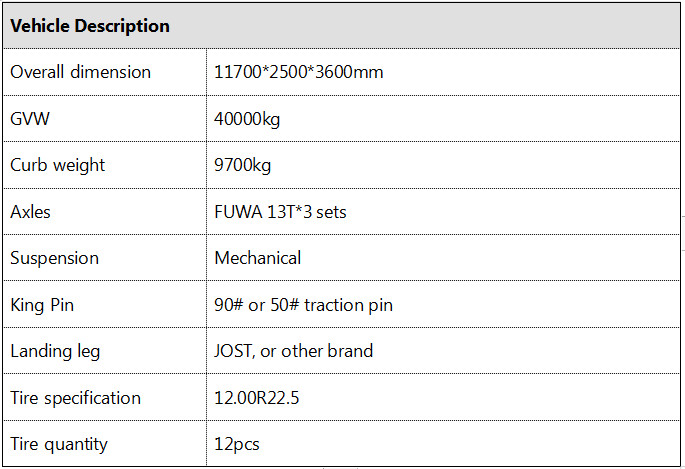The width and height of the screenshot is (685, 469).
Task: Select the Tire quantity label cell
Action: (x=59, y=444)
